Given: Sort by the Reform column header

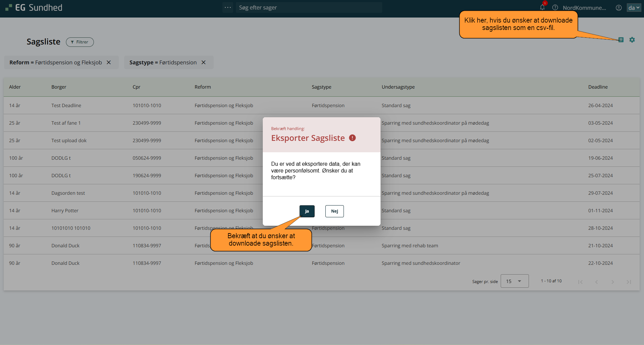Looking at the screenshot, I should point(203,87).
